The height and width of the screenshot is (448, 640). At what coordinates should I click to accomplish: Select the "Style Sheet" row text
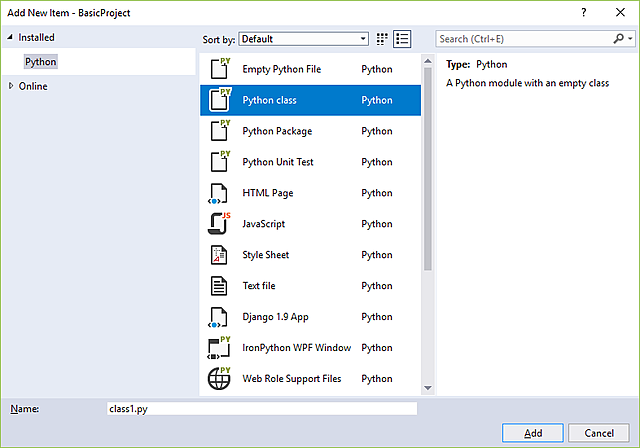[x=265, y=255]
